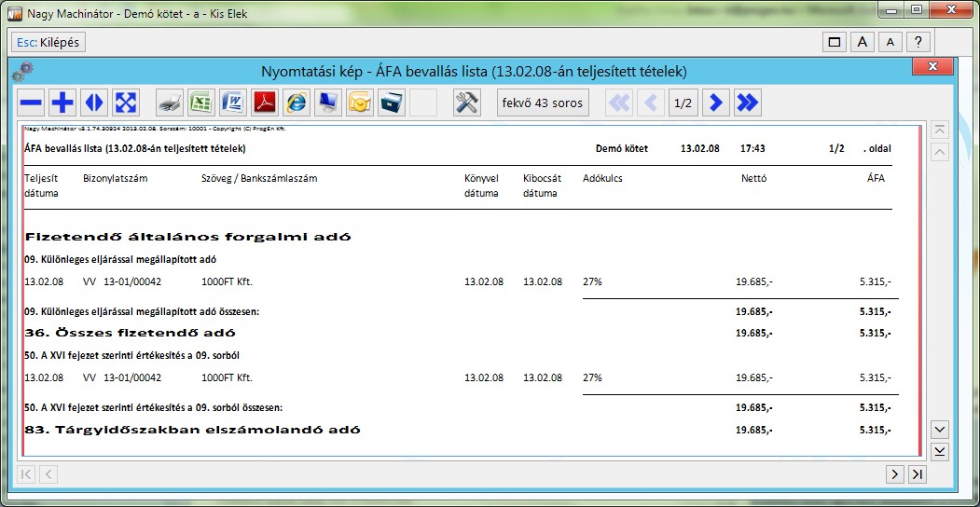This screenshot has width=980, height=507.
Task: Fit whole page with four-arrow icon
Action: pos(126,103)
